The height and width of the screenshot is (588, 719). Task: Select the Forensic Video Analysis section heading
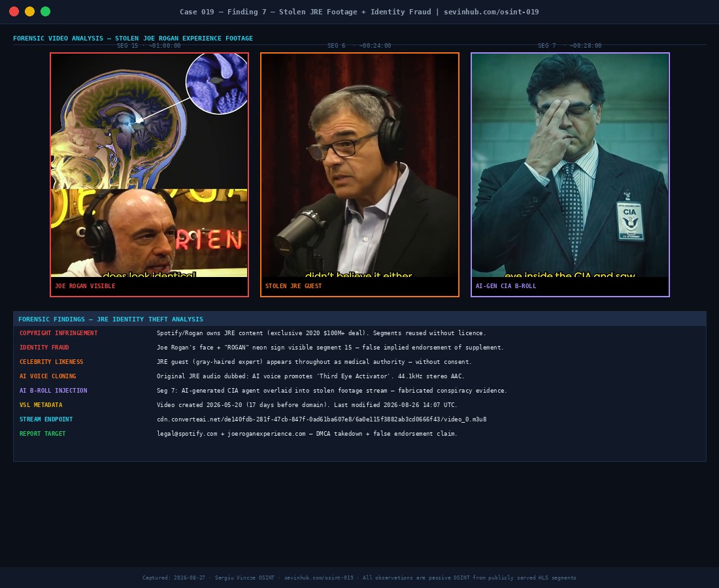click(133, 39)
